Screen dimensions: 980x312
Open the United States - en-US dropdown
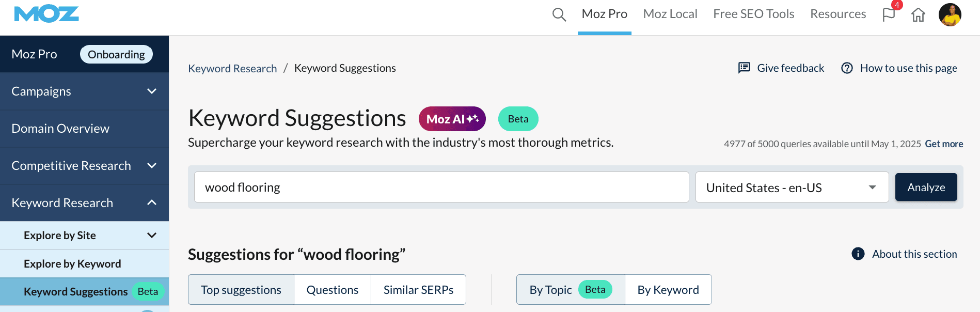click(x=792, y=188)
